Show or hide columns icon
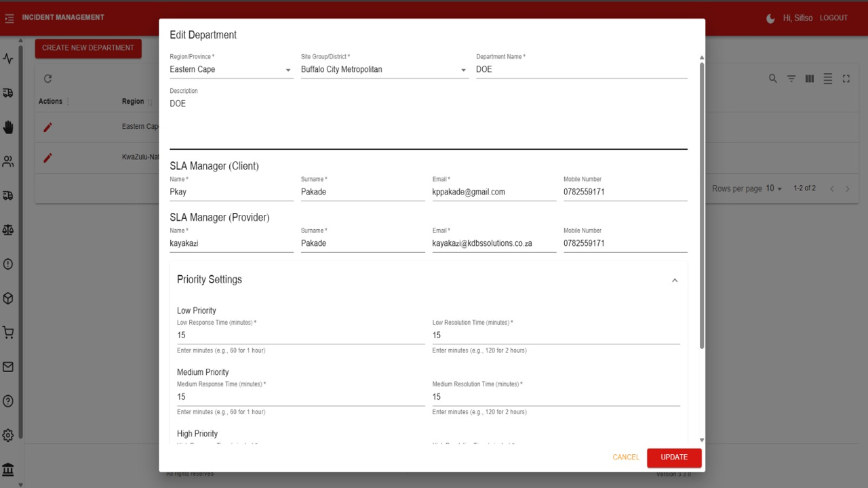This screenshot has width=868, height=488. (810, 79)
